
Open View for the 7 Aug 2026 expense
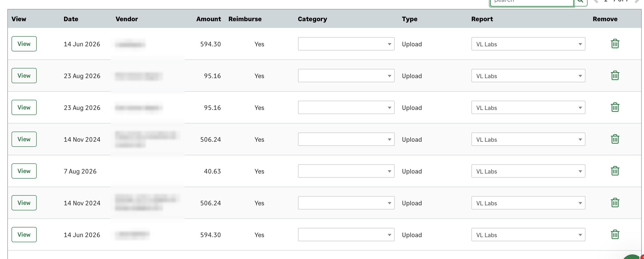point(24,171)
